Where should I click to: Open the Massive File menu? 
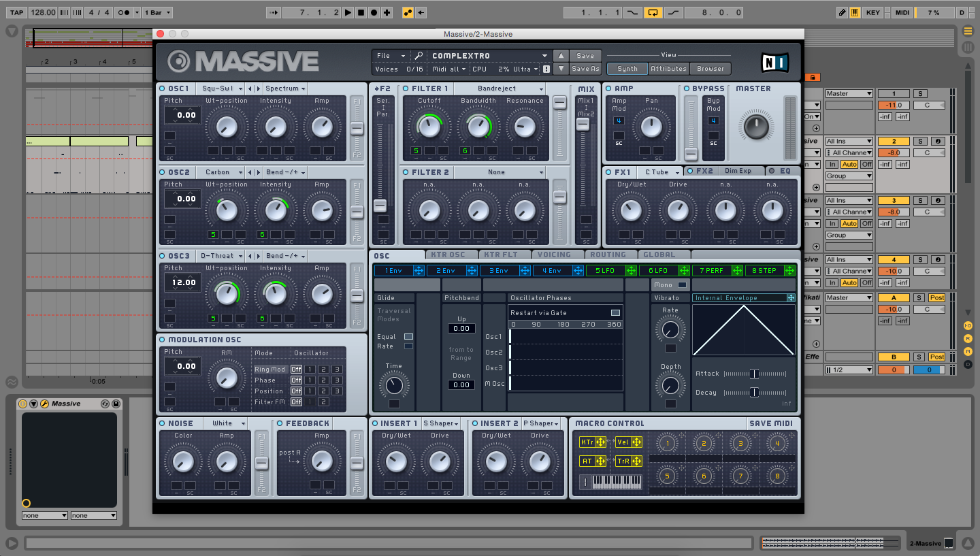tap(391, 56)
